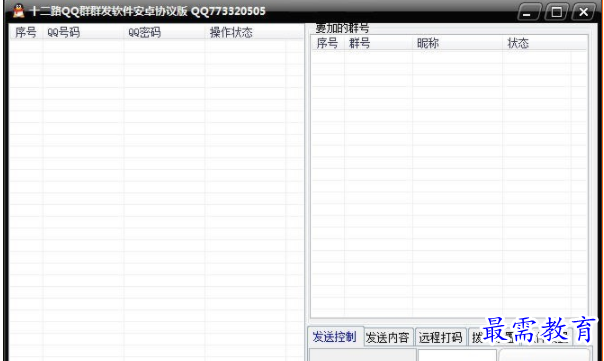Select the 远程打码 tab
604x361 pixels.
[x=441, y=338]
